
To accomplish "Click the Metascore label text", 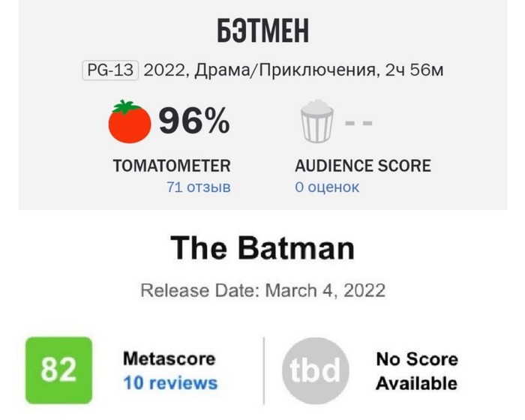I will click(x=169, y=358).
